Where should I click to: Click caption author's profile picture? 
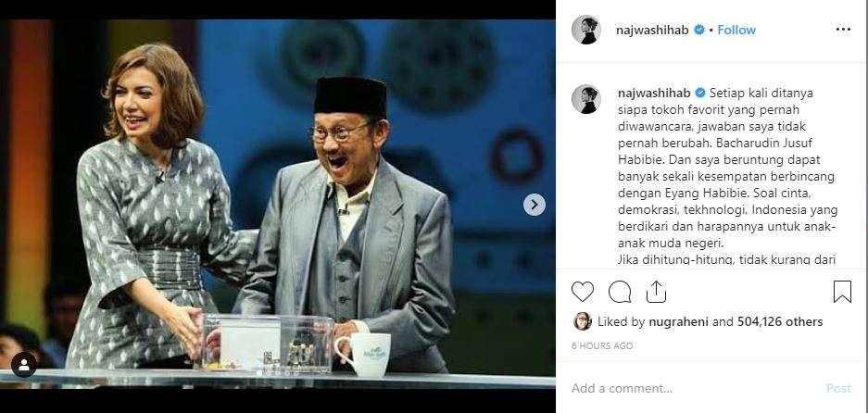pyautogui.click(x=585, y=100)
